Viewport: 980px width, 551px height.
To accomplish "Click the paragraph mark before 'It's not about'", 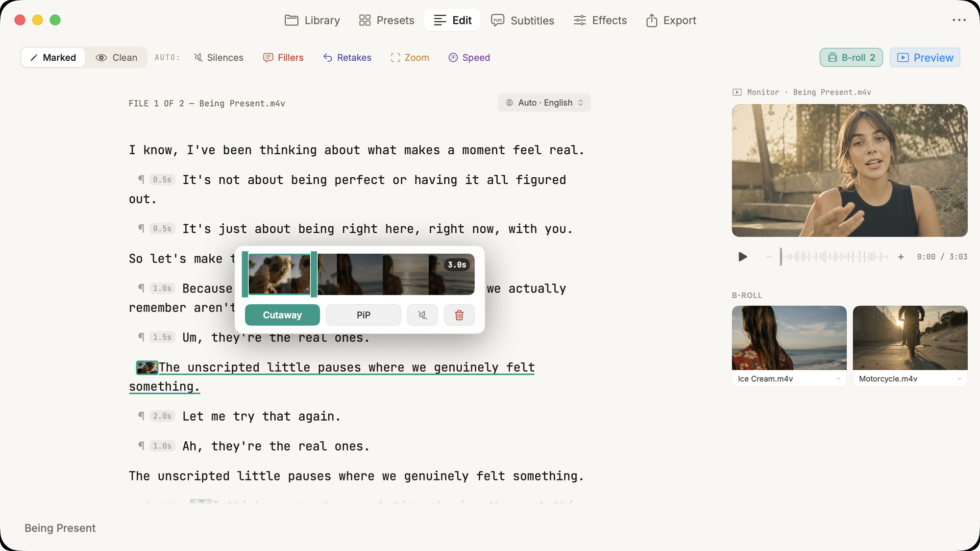I will 141,179.
